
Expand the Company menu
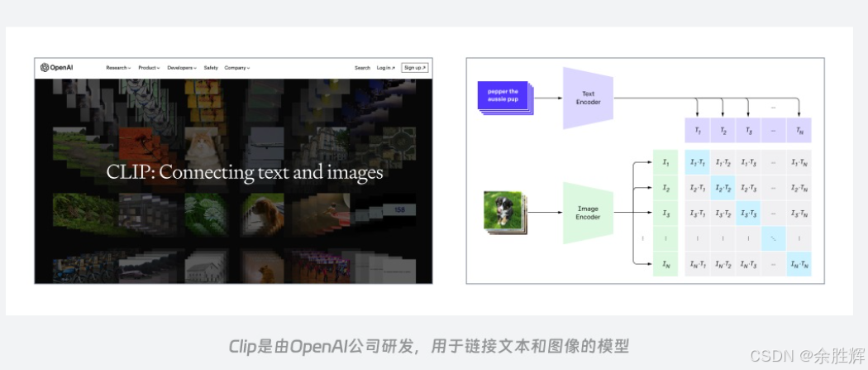pyautogui.click(x=237, y=68)
